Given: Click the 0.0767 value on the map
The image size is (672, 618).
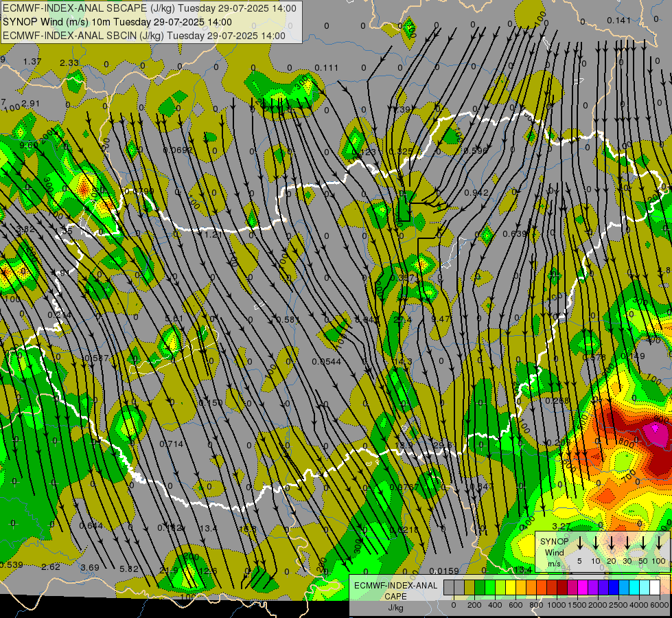Looking at the screenshot, I should pyautogui.click(x=404, y=487).
